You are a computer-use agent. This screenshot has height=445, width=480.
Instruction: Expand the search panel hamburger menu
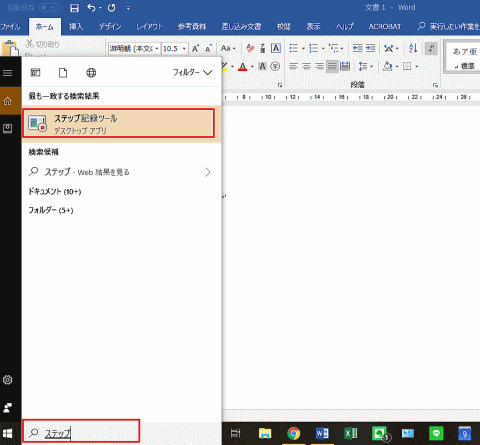pyautogui.click(x=8, y=73)
